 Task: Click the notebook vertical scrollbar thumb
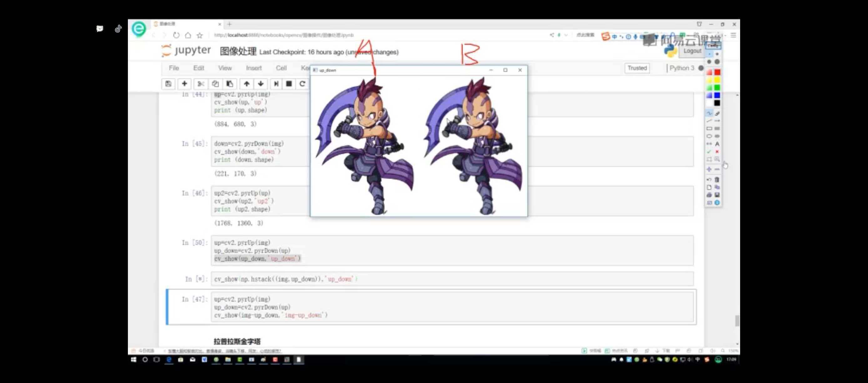point(737,321)
